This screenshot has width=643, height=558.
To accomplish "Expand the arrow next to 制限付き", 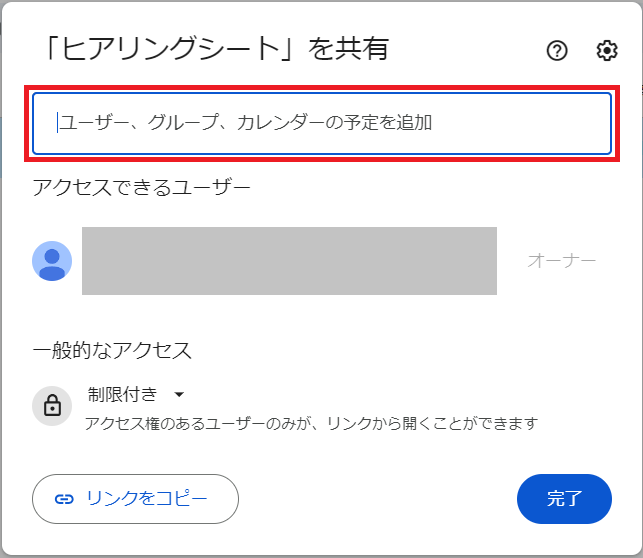I will 179,394.
